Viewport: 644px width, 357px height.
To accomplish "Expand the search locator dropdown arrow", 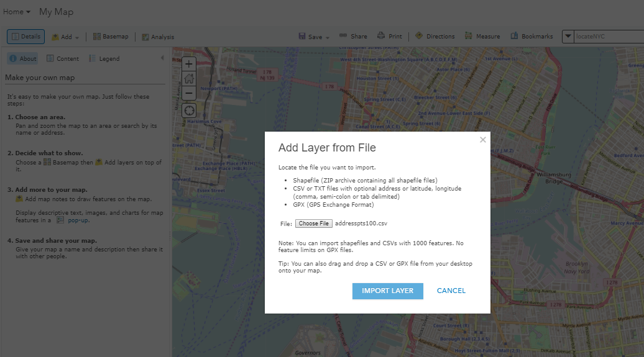I will [x=568, y=37].
